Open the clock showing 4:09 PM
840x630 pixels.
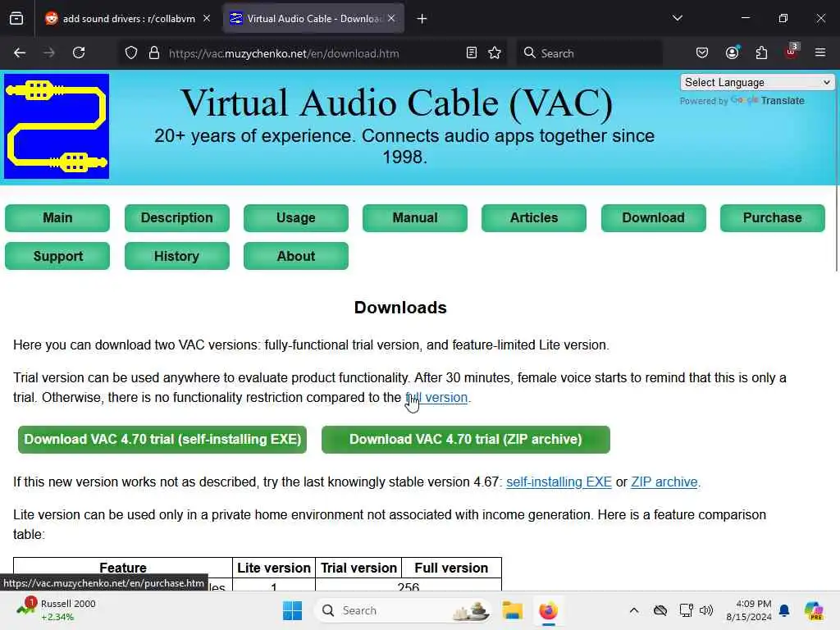pos(748,610)
